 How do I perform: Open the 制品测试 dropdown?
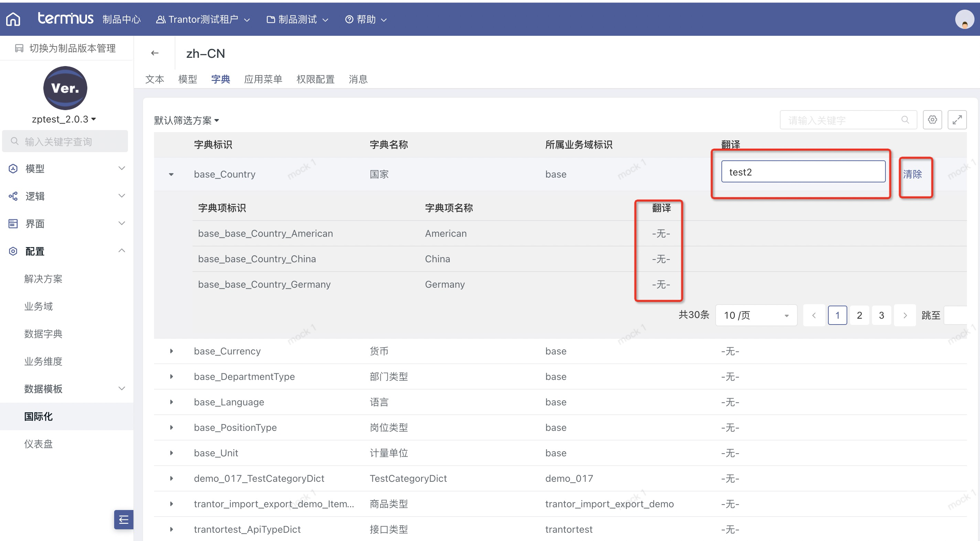[x=297, y=19]
